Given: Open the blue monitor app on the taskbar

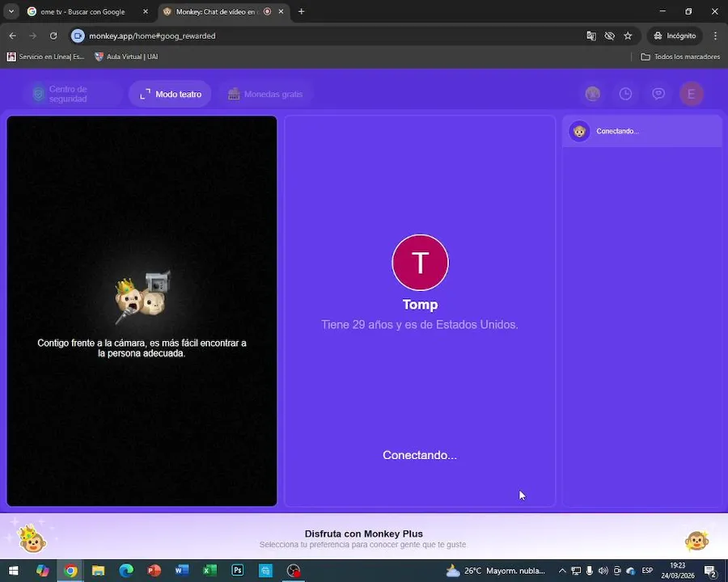Looking at the screenshot, I should point(265,571).
